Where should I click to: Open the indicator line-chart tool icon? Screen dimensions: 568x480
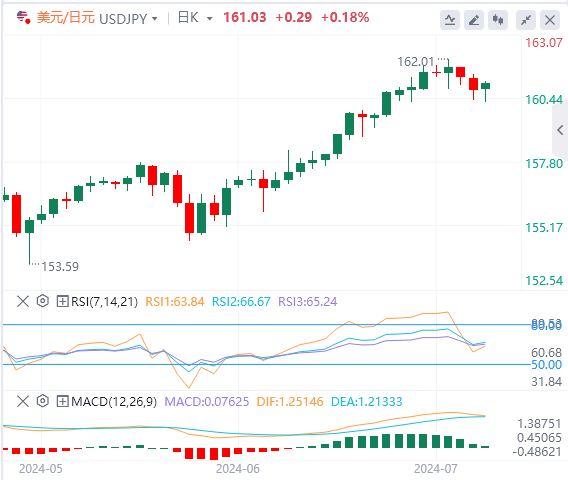(450, 20)
